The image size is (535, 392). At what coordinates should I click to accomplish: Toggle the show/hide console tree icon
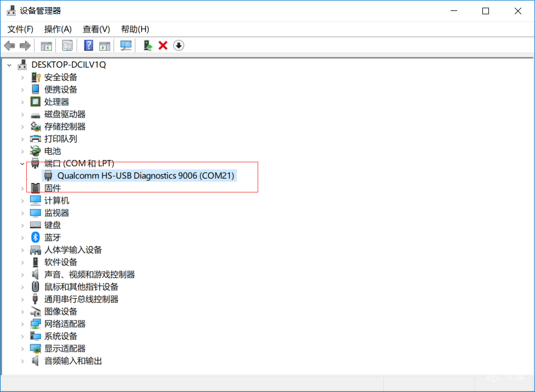click(47, 46)
